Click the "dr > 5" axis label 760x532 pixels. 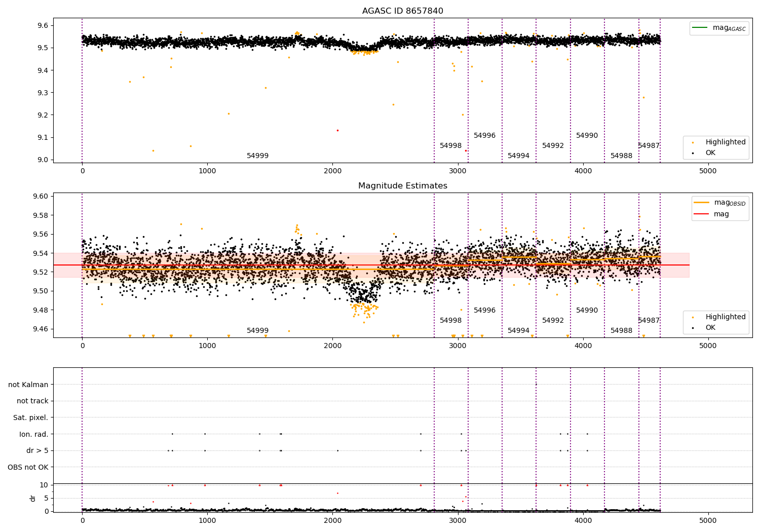coord(37,450)
